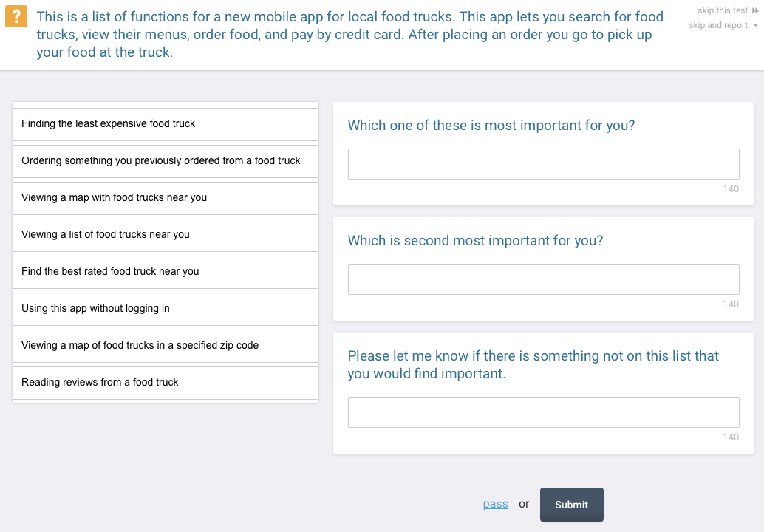Click the something not on this list field
Image resolution: width=764 pixels, height=532 pixels.
point(543,412)
